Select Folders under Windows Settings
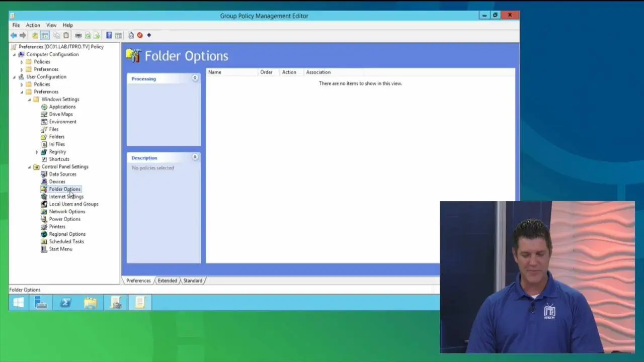Viewport: 644px width, 362px height. point(57,137)
